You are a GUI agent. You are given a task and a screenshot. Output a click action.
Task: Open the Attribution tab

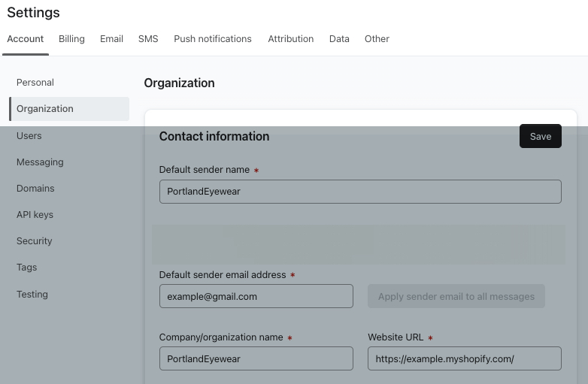(x=290, y=39)
